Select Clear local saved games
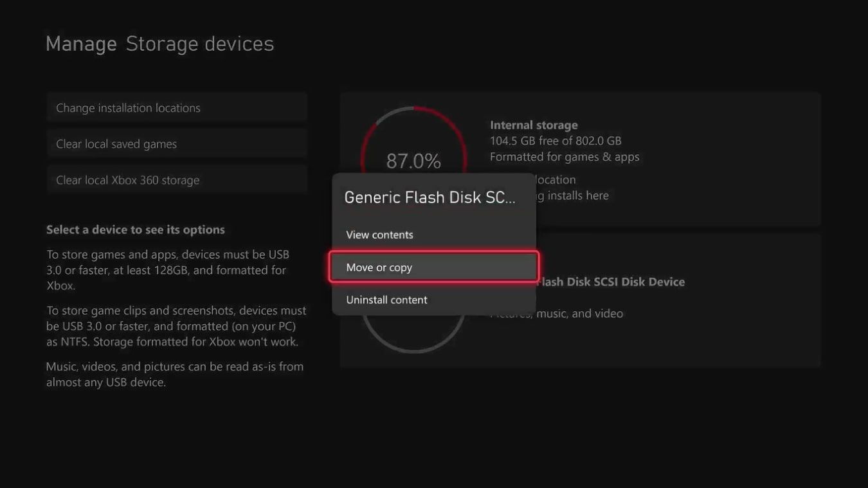Viewport: 868px width, 488px height. coord(177,144)
